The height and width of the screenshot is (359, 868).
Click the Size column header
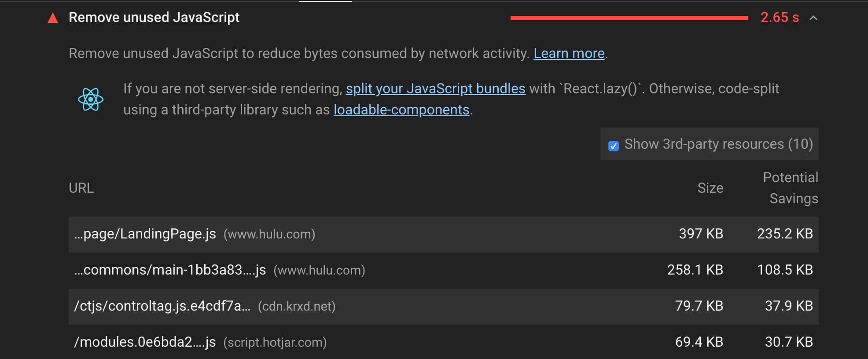point(710,188)
